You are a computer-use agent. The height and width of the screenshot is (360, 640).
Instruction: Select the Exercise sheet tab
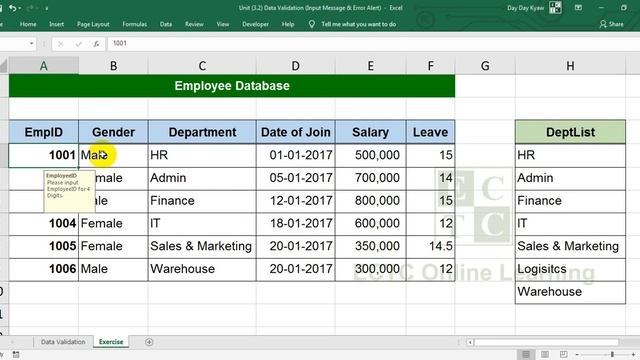(x=111, y=342)
